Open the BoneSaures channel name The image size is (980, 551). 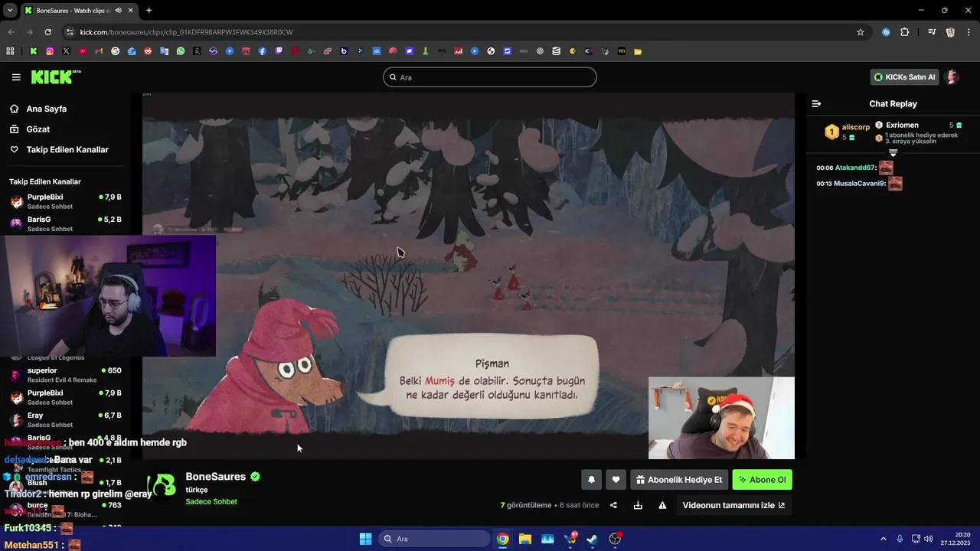(215, 477)
